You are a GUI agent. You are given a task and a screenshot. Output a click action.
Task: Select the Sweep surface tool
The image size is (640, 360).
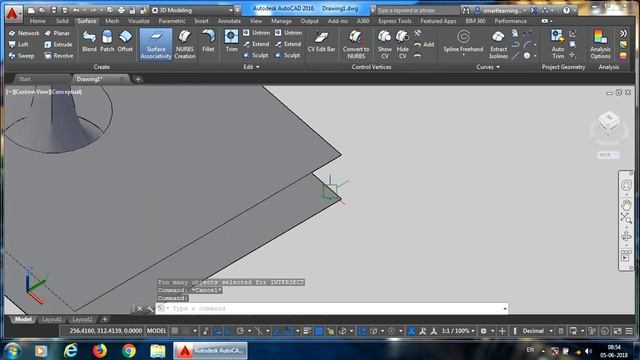(22, 56)
